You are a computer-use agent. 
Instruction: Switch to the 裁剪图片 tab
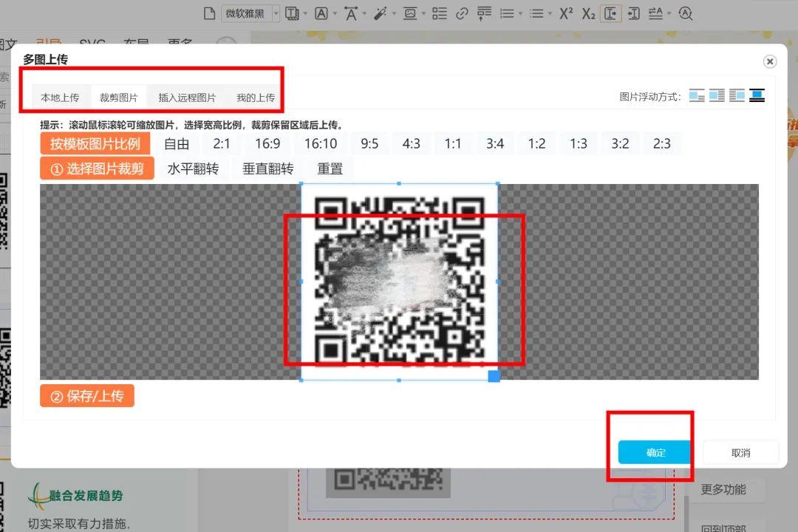(118, 98)
